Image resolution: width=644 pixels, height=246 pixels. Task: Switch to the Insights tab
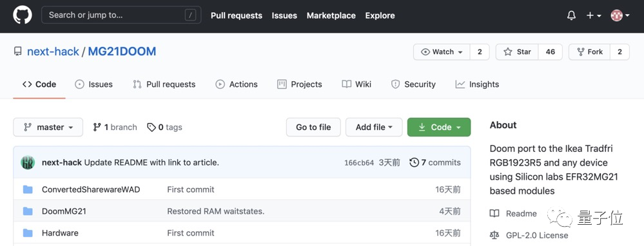point(477,84)
